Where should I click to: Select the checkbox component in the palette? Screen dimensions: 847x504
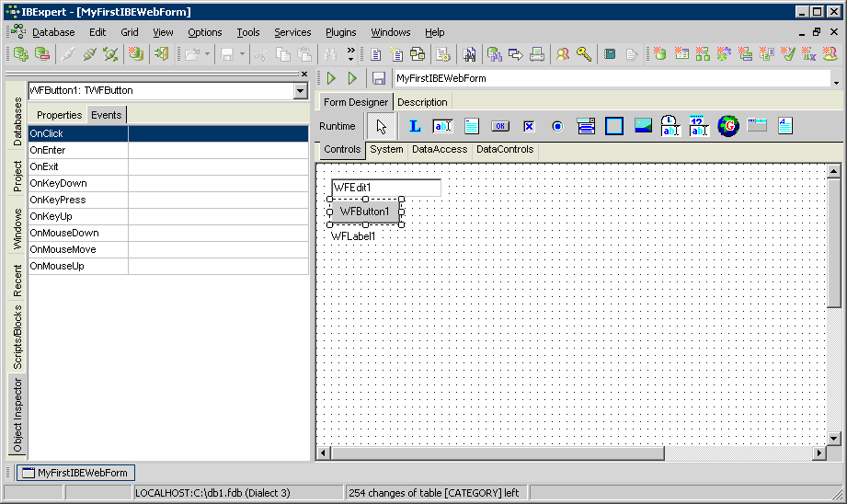[529, 126]
